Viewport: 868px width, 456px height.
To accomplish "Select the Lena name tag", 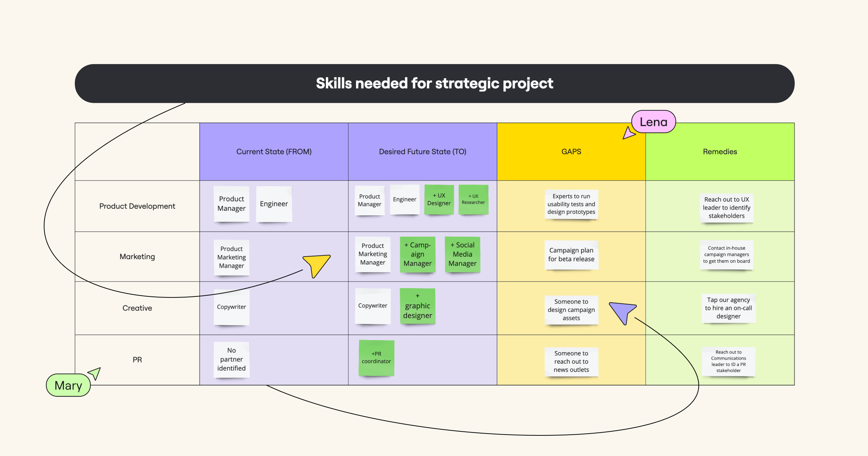I will coord(654,122).
